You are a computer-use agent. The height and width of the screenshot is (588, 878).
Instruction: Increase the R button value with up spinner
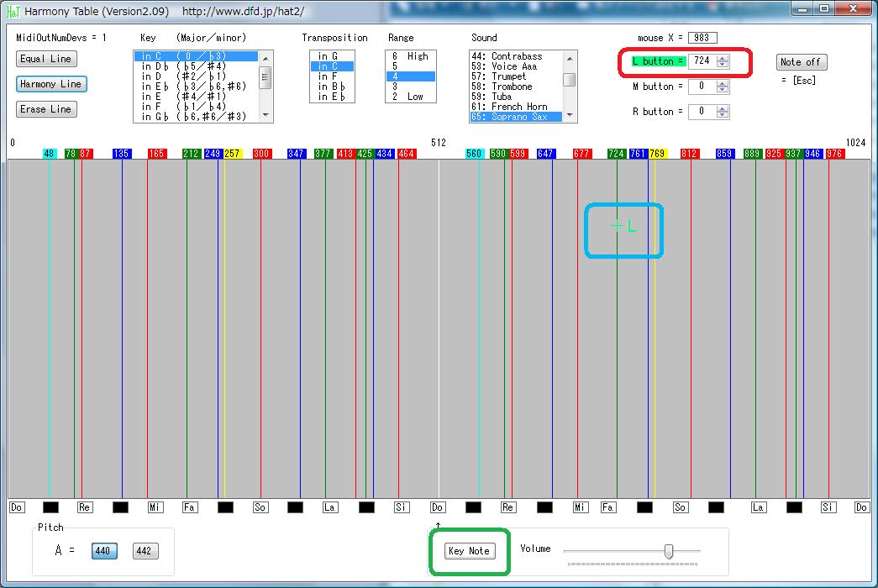[x=723, y=108]
